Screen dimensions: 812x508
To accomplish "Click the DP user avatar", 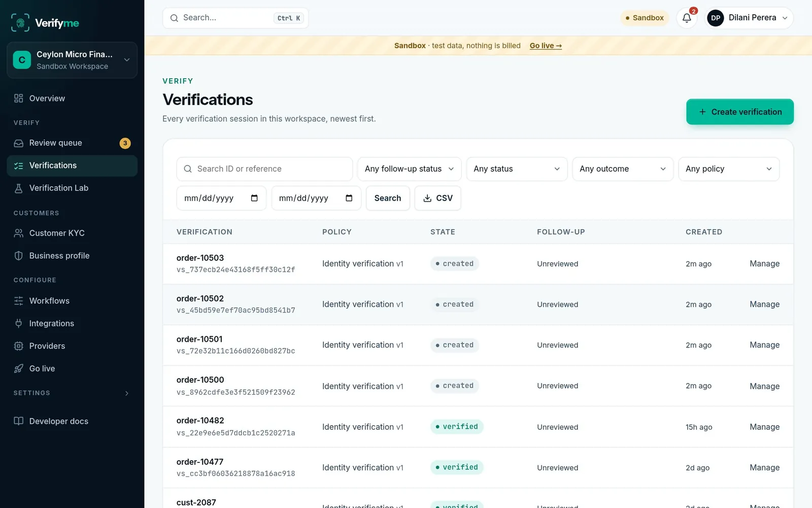I will [x=716, y=18].
